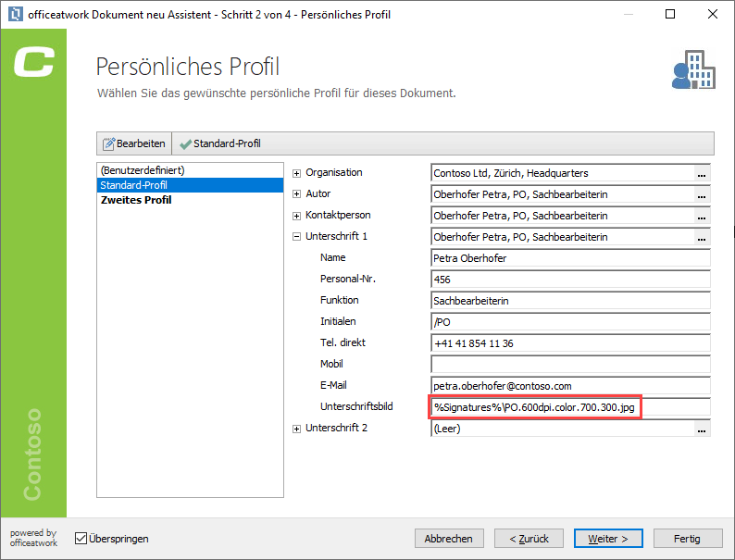Expand the Kontaktperson section
The height and width of the screenshot is (560, 735).
[296, 216]
